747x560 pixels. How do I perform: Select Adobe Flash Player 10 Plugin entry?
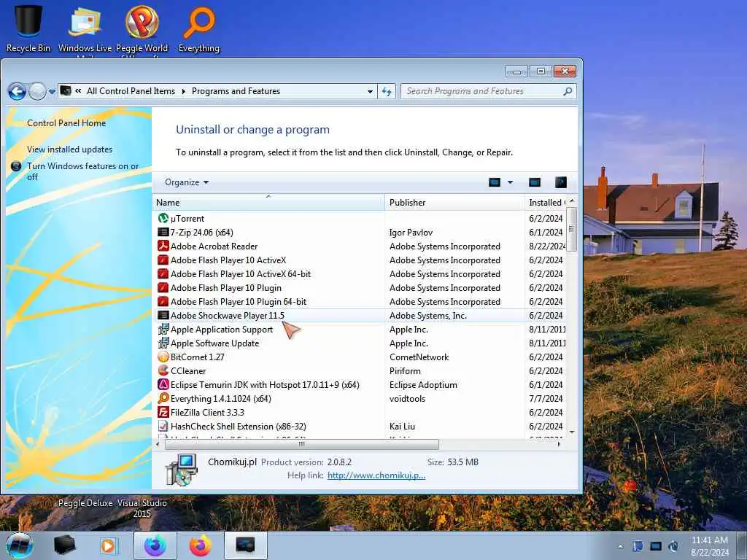(226, 287)
